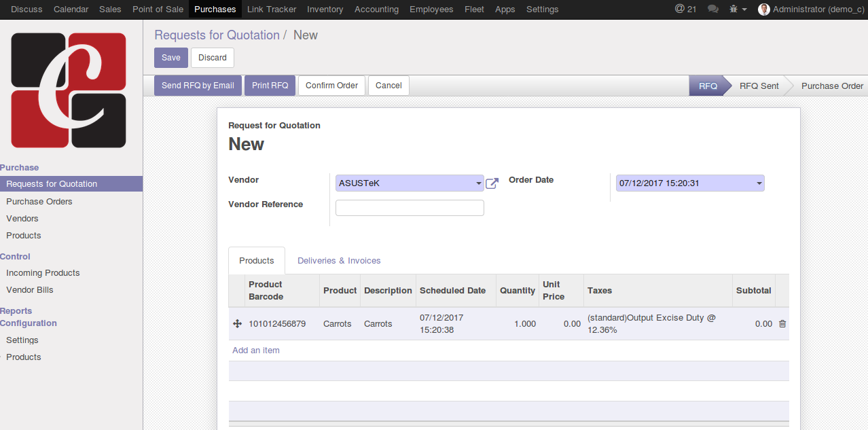Expand the Vendor ASUSTeK dropdown

(x=478, y=183)
